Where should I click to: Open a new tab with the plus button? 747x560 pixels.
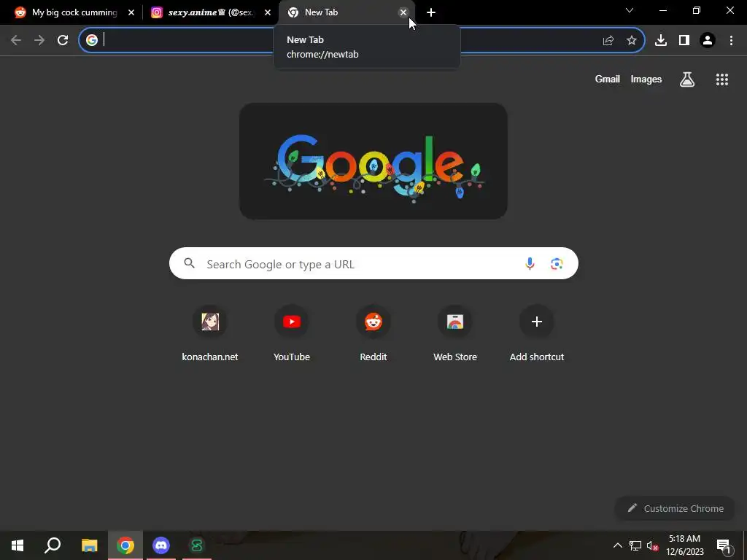[430, 12]
